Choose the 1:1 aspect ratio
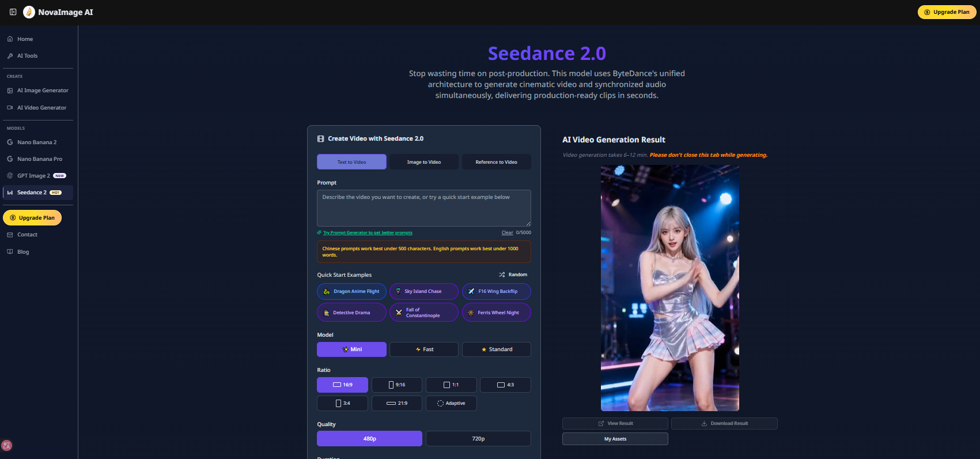Viewport: 980px width, 459px height. [451, 385]
